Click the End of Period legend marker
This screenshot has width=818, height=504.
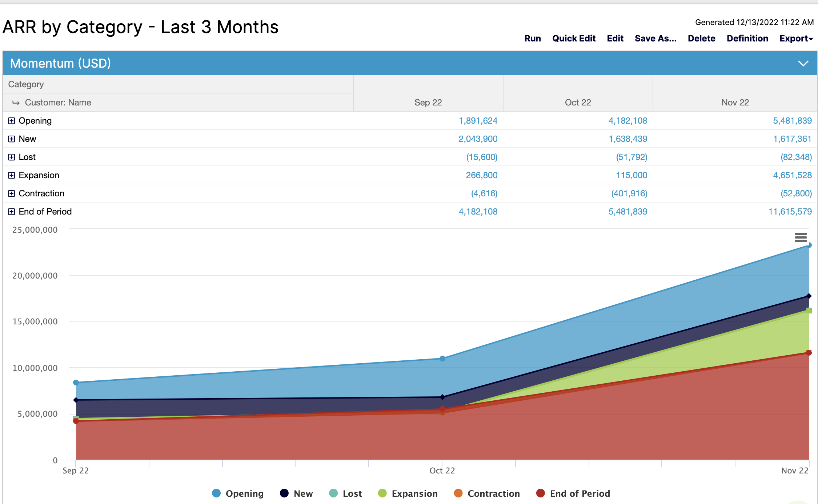tap(541, 493)
